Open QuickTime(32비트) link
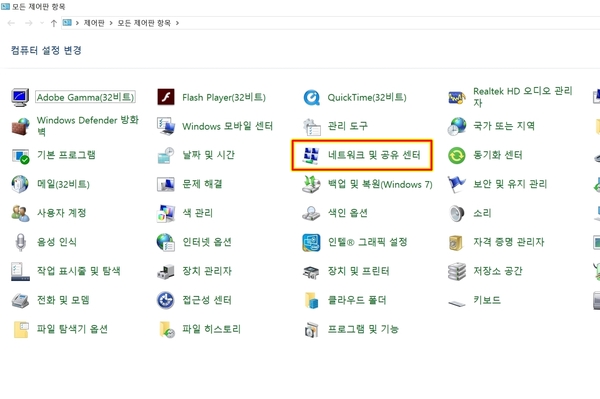This screenshot has height=399, width=600. pos(367,97)
